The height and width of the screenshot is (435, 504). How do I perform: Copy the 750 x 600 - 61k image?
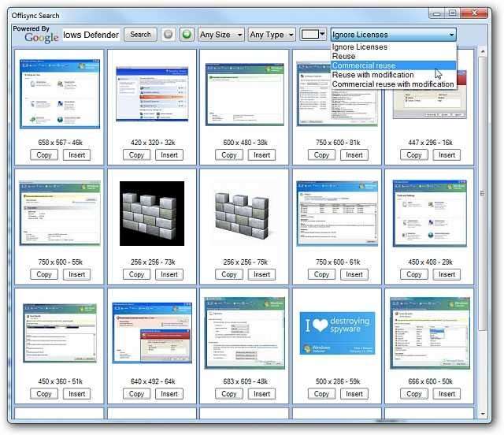(x=321, y=274)
